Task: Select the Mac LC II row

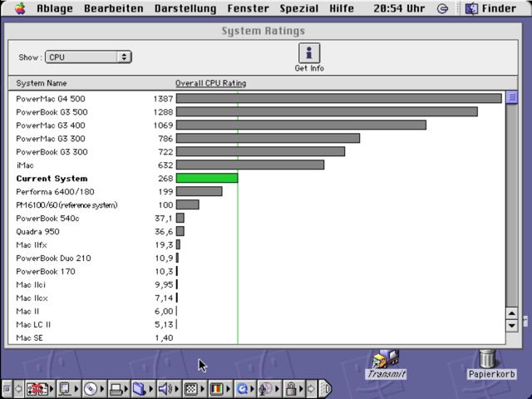Action: tap(257, 324)
